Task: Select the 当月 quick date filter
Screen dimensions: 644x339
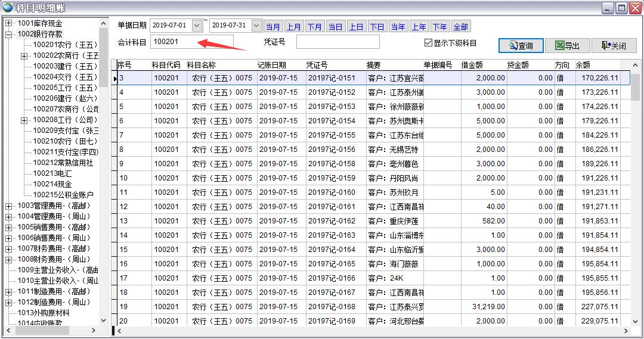Action: coord(273,27)
